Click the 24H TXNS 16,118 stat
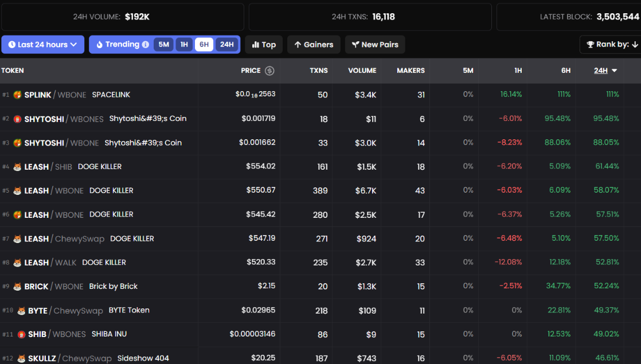This screenshot has width=641, height=364. pos(370,17)
